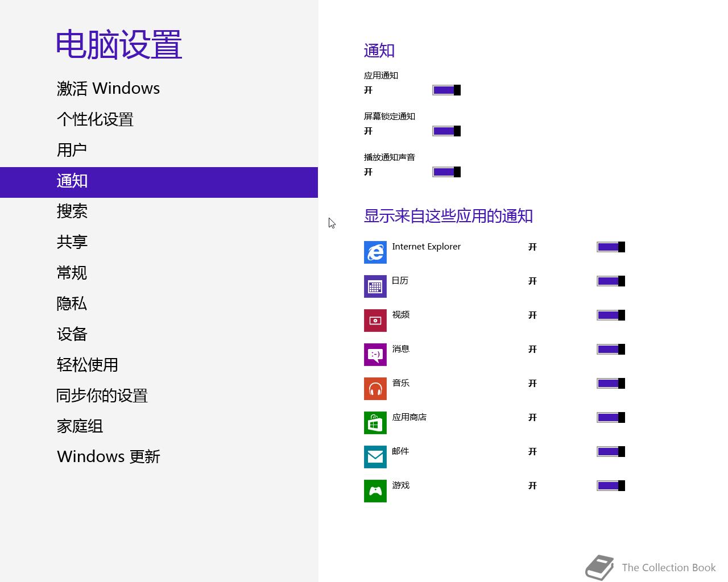Click the 播放通知声音 setting label
Screen dimensions: 728x582
[390, 157]
